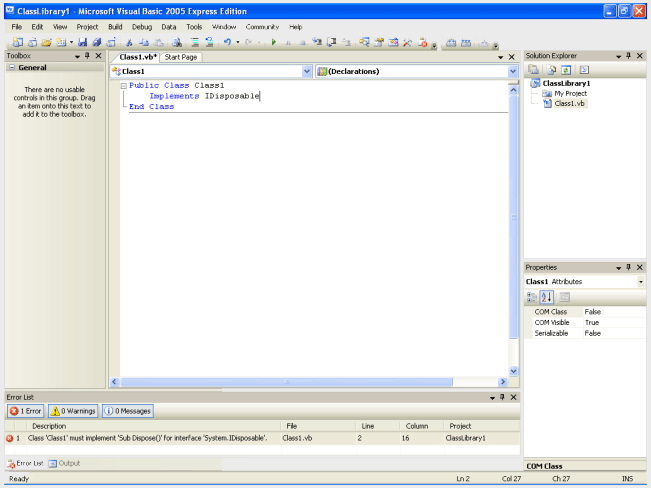This screenshot has width=651, height=488.
Task: Click Show All Files in Solution Explorer
Action: coord(549,69)
